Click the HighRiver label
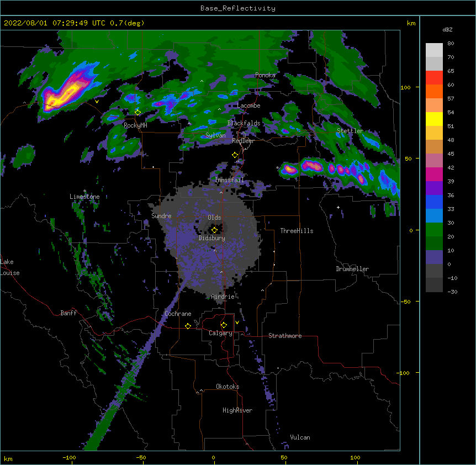 point(237,410)
